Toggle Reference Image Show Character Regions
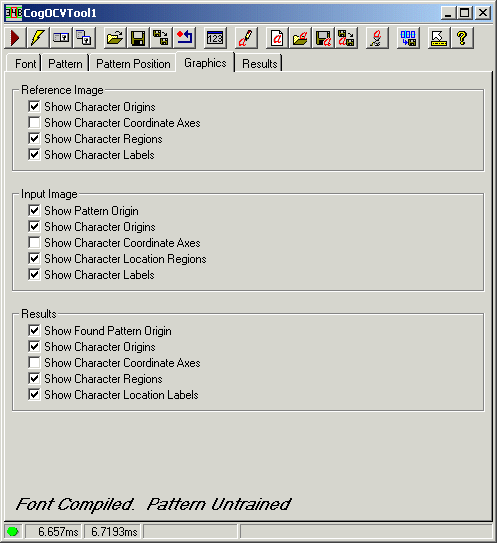497x543 pixels. pyautogui.click(x=34, y=139)
